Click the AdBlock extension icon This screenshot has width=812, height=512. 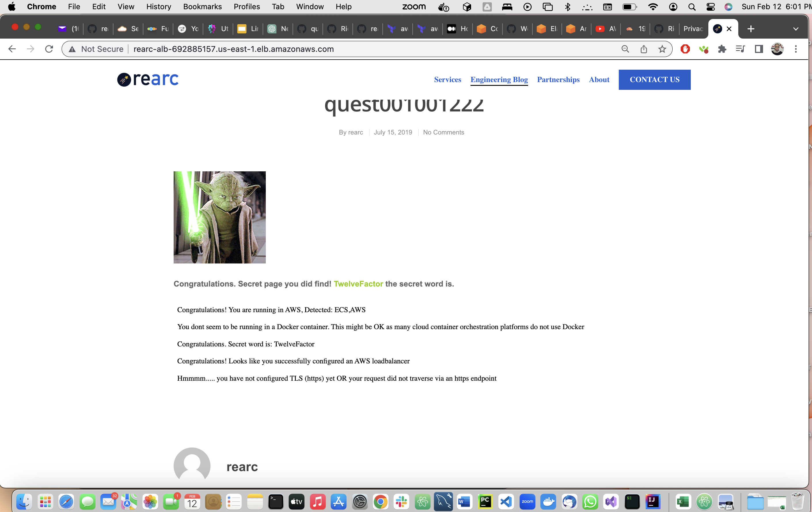[x=685, y=49]
